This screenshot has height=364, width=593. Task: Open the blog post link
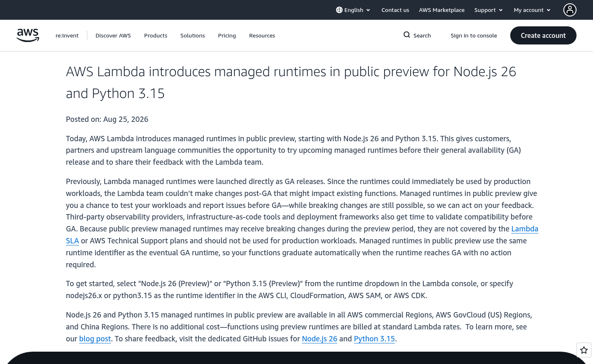pyautogui.click(x=95, y=339)
